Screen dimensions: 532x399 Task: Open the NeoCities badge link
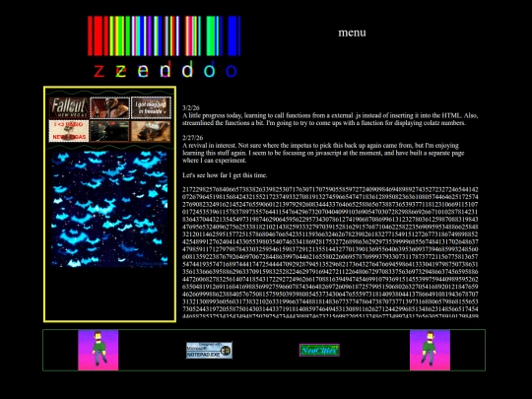[x=319, y=350]
